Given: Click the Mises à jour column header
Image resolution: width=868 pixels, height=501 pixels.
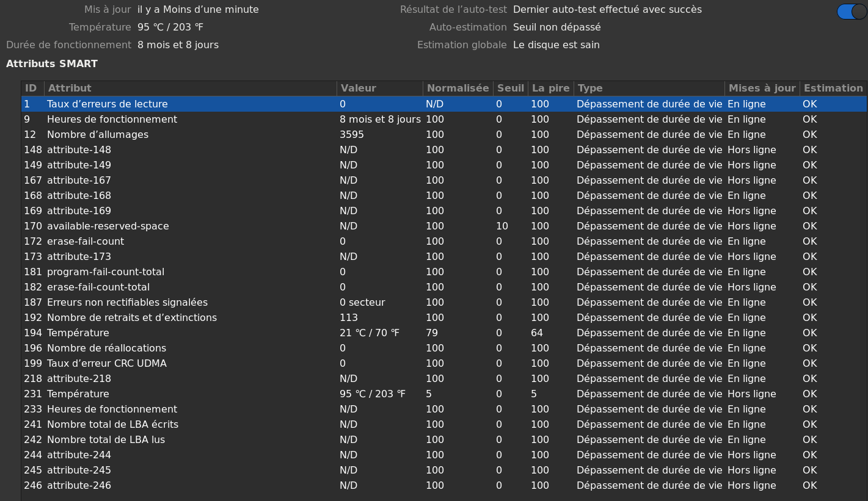Looking at the screenshot, I should (762, 88).
